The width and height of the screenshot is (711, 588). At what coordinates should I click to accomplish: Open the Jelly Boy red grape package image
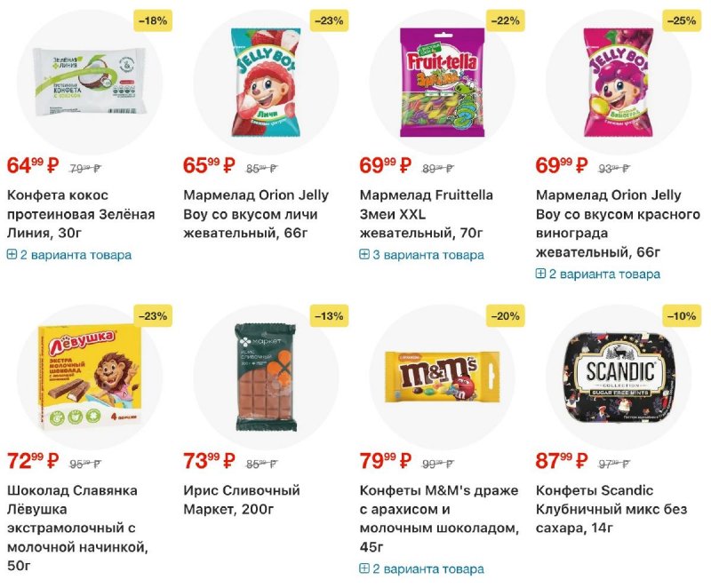tap(619, 83)
